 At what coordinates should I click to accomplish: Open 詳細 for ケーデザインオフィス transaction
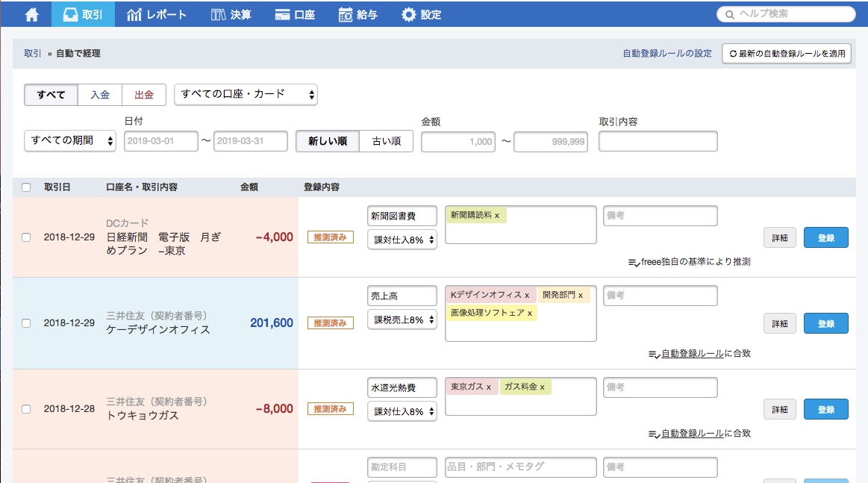coord(780,323)
